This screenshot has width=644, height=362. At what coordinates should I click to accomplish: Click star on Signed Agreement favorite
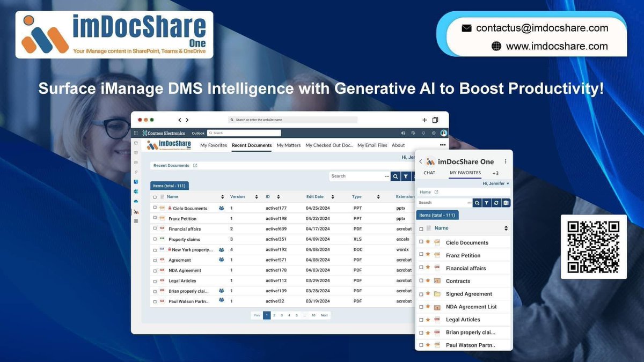(x=428, y=293)
